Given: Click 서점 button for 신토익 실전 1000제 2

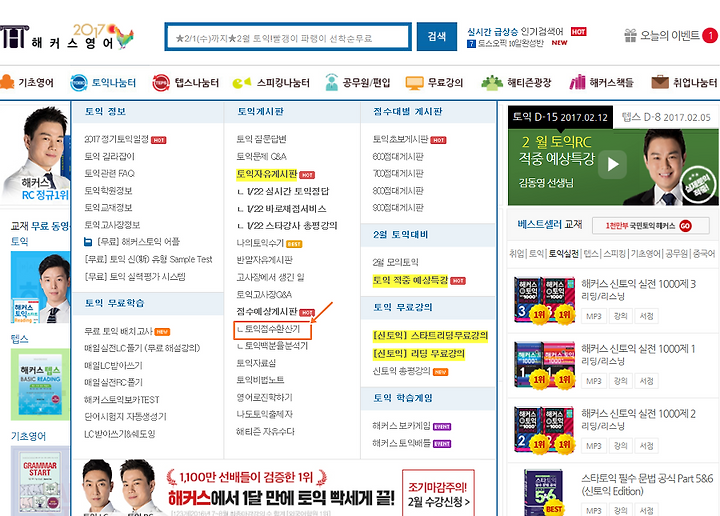Looking at the screenshot, I should (x=647, y=446).
